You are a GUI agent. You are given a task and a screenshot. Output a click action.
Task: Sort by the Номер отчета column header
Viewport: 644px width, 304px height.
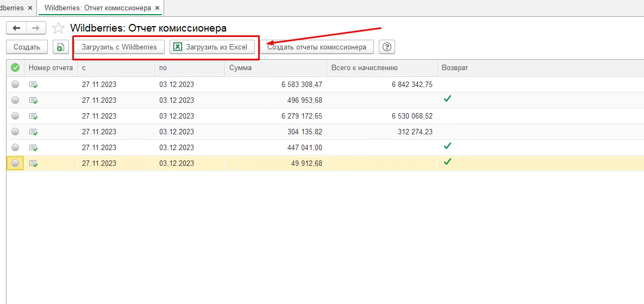(x=51, y=68)
